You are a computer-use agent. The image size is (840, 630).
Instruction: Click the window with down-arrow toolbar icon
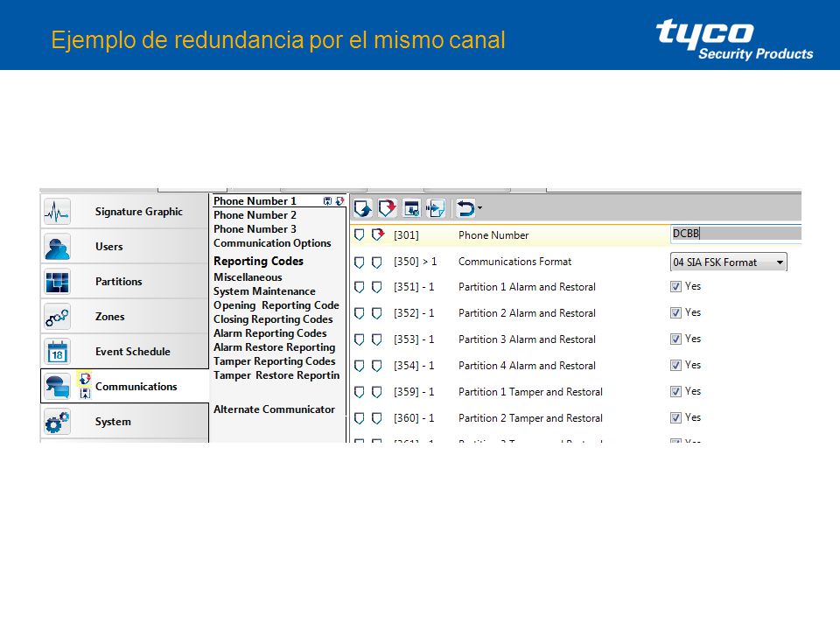411,208
